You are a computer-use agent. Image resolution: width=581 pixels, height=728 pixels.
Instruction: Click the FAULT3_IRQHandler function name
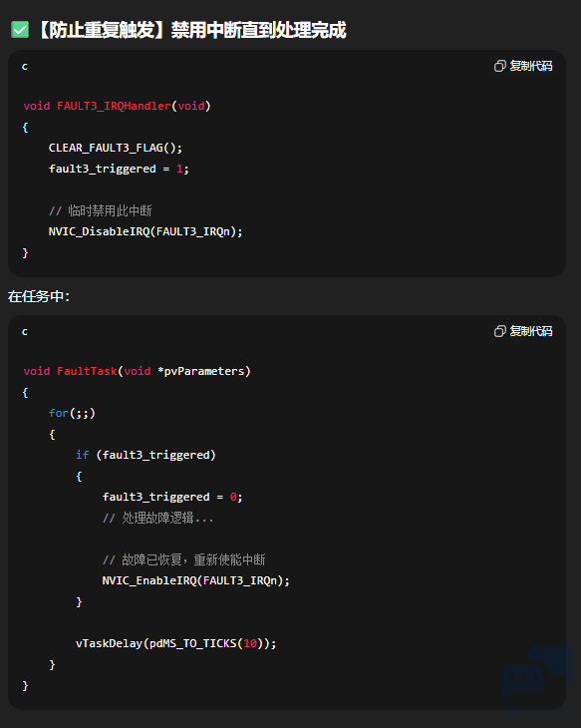pyautogui.click(x=114, y=106)
